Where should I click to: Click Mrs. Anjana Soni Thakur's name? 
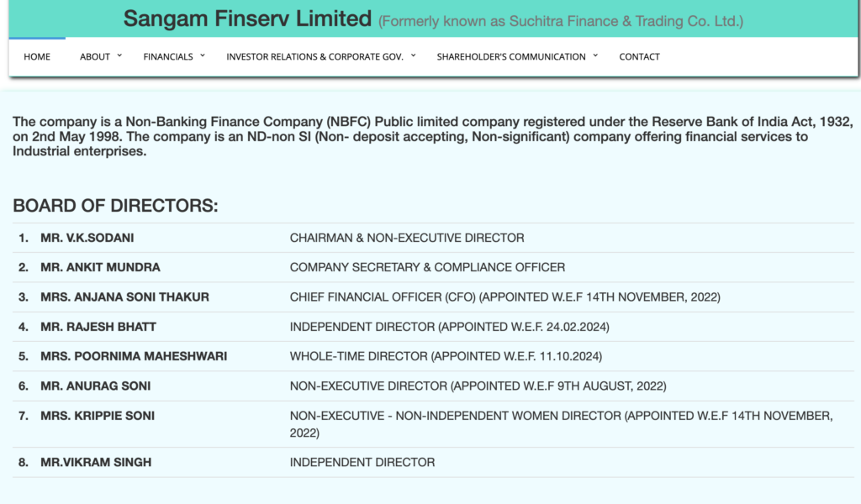click(124, 297)
